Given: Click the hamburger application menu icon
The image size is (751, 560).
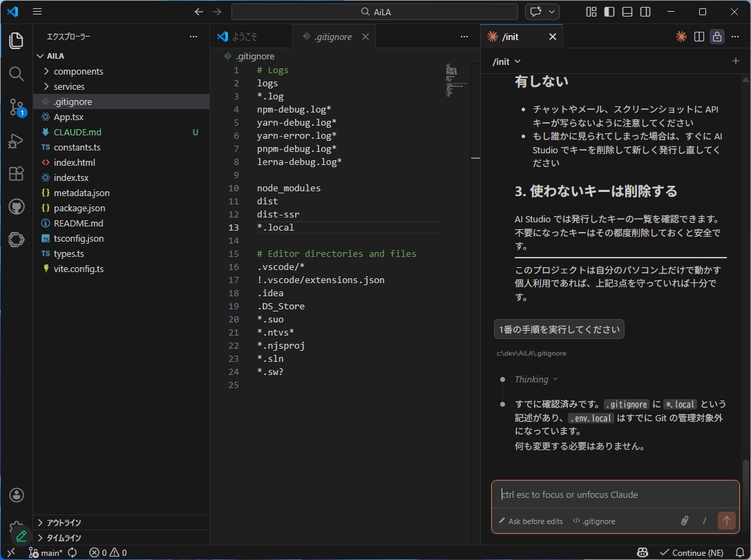Looking at the screenshot, I should click(x=37, y=12).
